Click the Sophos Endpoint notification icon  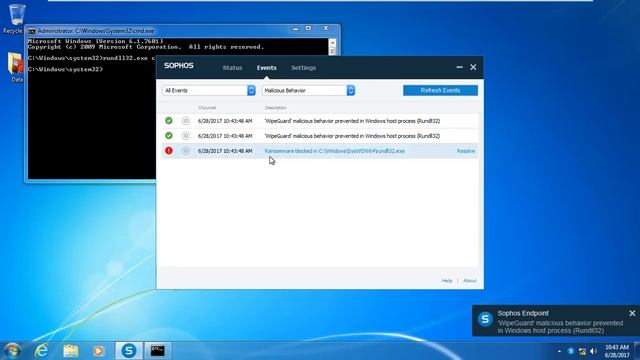485,319
